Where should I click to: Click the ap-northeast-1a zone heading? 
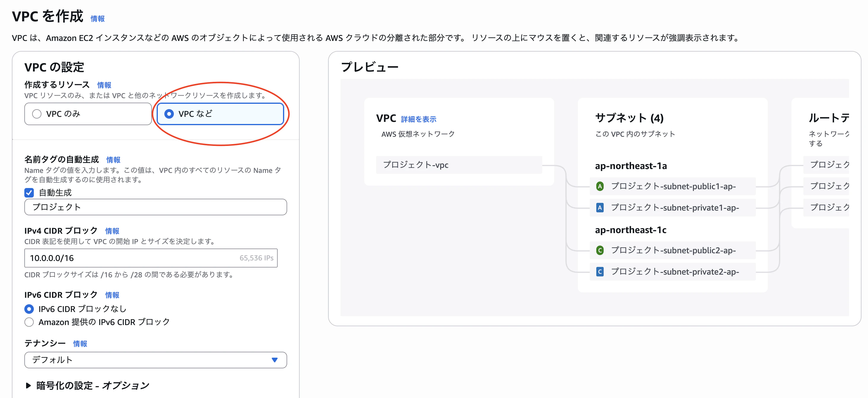631,166
